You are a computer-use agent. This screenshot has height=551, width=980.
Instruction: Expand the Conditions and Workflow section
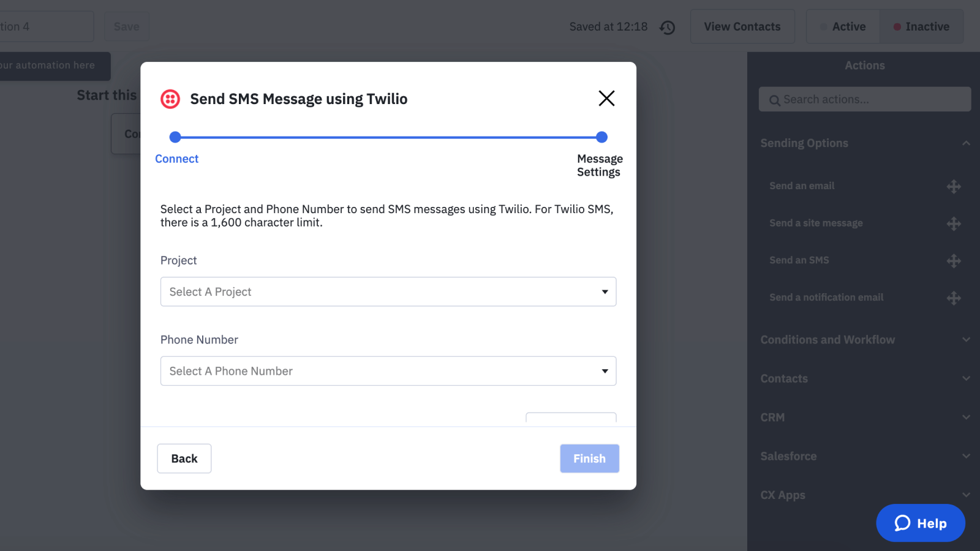(965, 339)
